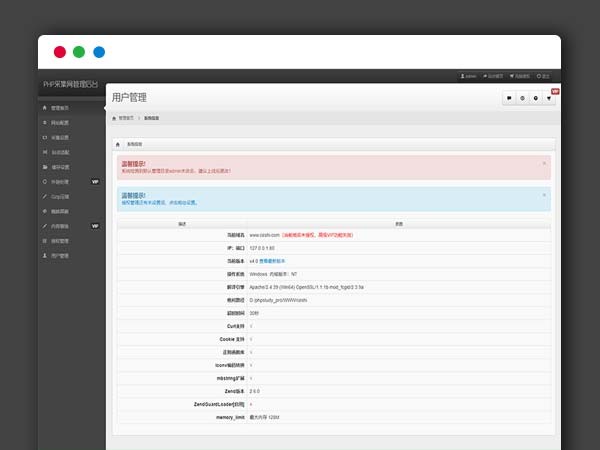Select 网站配置 in the sidebar menu
Screen dimensions: 600x450
click(x=59, y=122)
